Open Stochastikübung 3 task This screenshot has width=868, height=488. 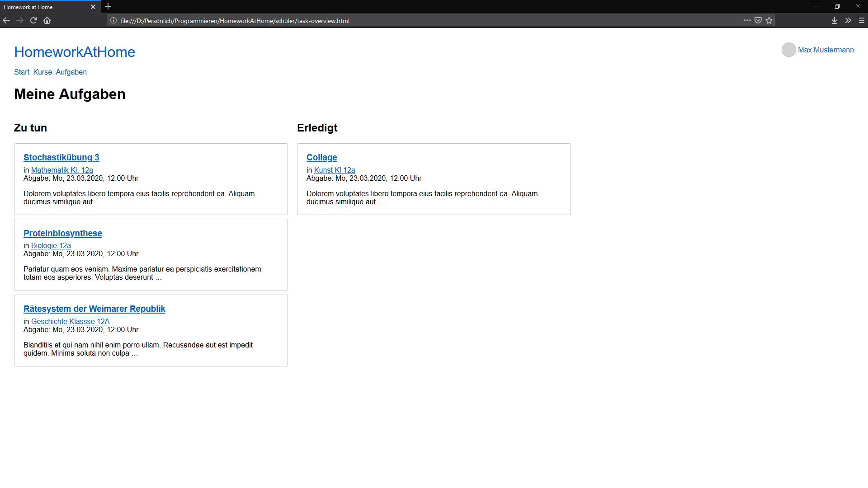pos(61,158)
